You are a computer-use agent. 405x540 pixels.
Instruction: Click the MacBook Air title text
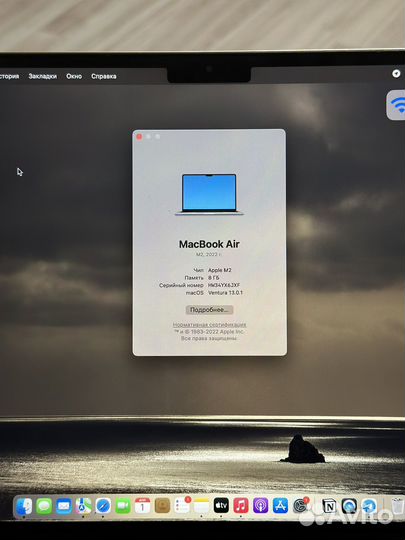[209, 244]
